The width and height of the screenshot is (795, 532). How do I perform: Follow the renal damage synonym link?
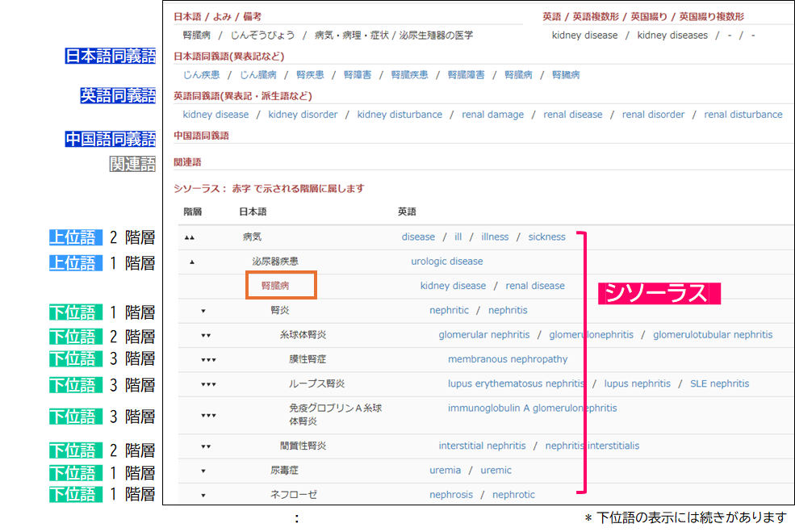493,115
